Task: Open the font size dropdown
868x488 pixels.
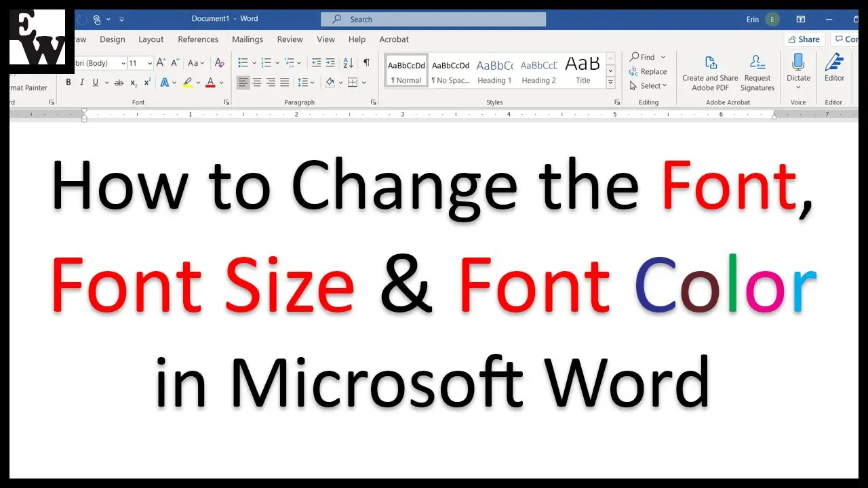Action: 151,63
